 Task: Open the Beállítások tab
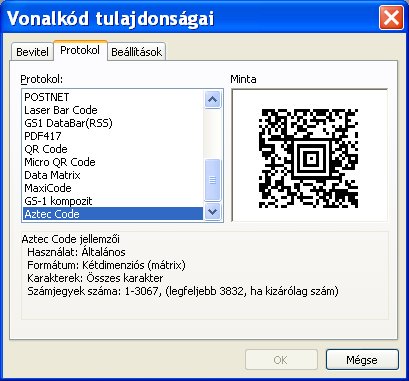[137, 52]
